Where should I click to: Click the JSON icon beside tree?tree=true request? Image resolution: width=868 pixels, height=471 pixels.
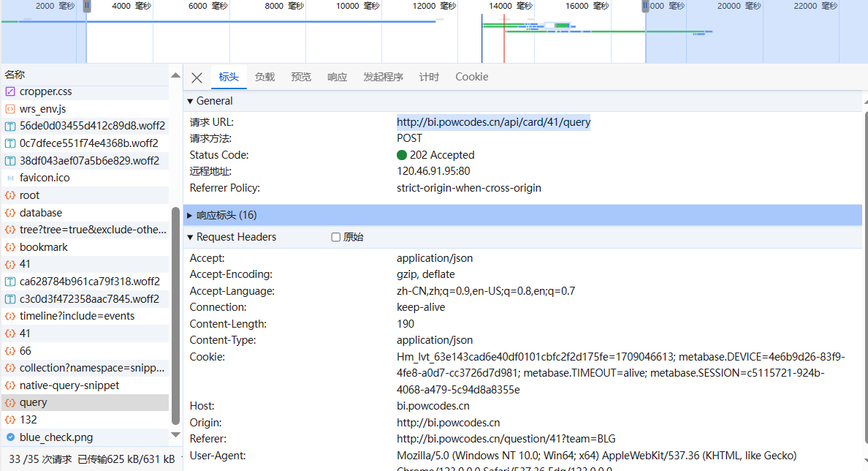click(10, 230)
